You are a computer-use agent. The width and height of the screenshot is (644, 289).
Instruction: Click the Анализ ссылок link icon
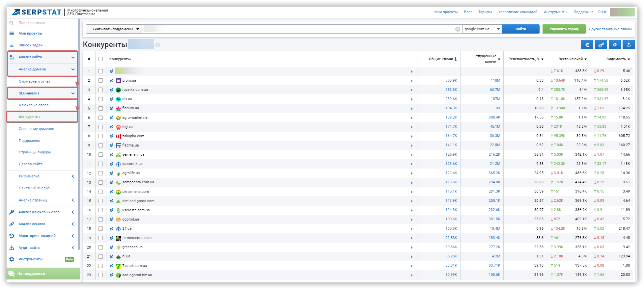pos(12,224)
